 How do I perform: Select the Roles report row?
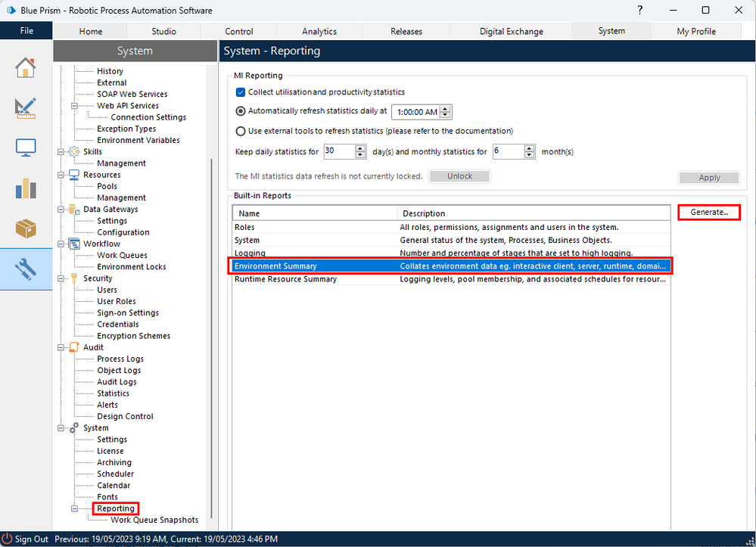coord(451,227)
